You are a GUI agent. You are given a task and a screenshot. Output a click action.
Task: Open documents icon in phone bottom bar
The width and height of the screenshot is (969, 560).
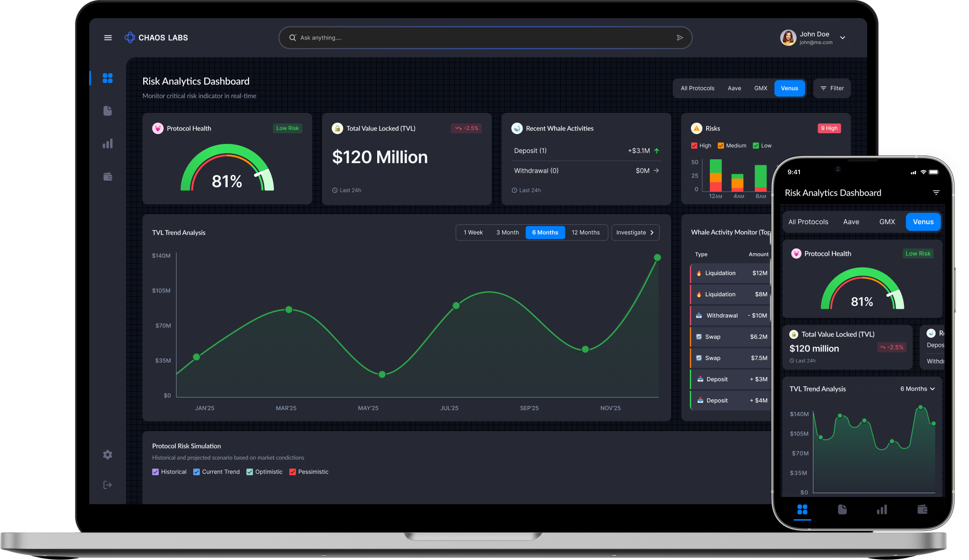coord(842,509)
